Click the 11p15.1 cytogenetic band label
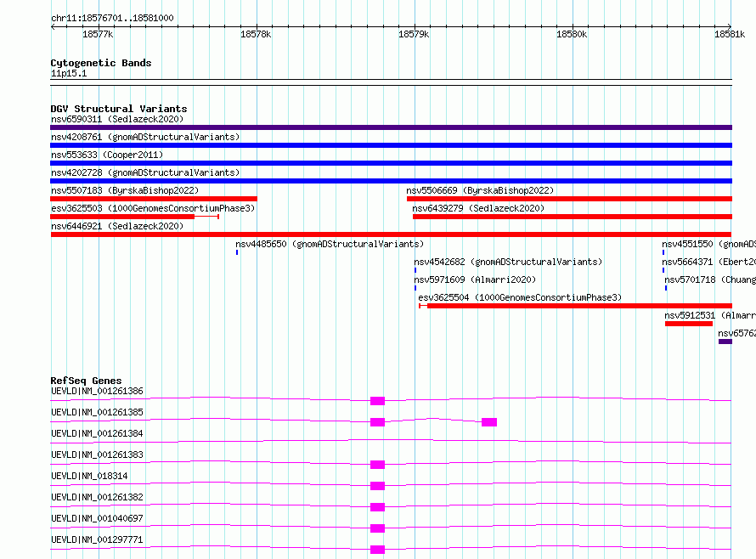The image size is (756, 559). click(x=69, y=73)
